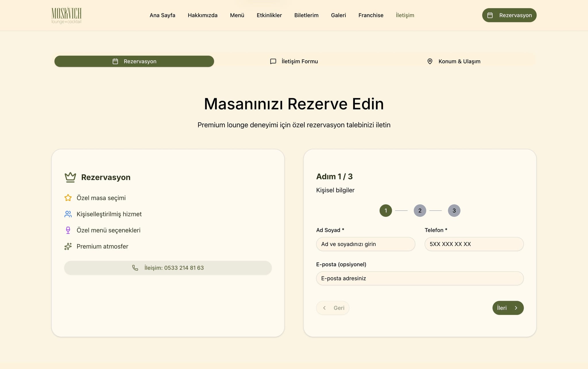Click the calendar icon in the Rezervasyon header button
Screen dimensions: 588x369
(490, 15)
